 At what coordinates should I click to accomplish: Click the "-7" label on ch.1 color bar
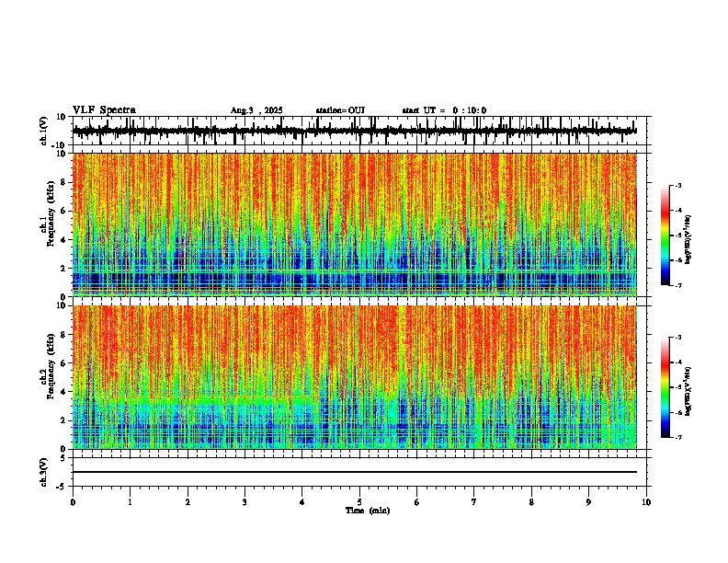point(677,285)
